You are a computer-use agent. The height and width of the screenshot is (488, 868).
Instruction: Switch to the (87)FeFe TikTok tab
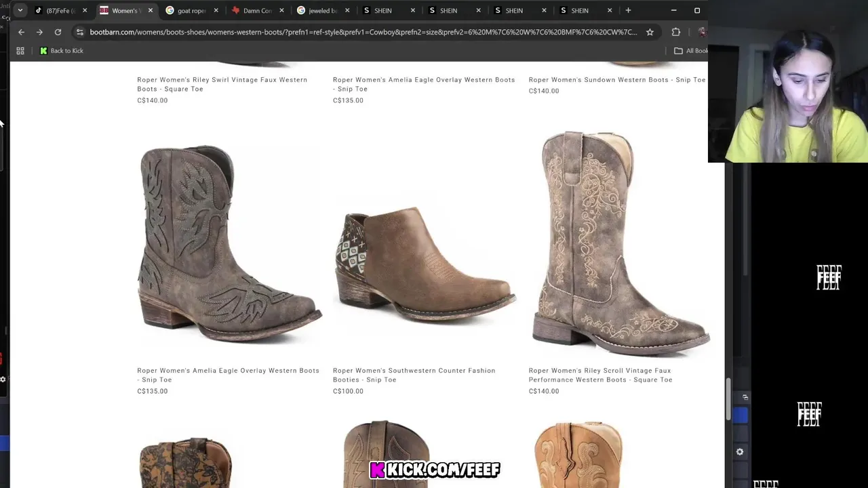point(60,10)
